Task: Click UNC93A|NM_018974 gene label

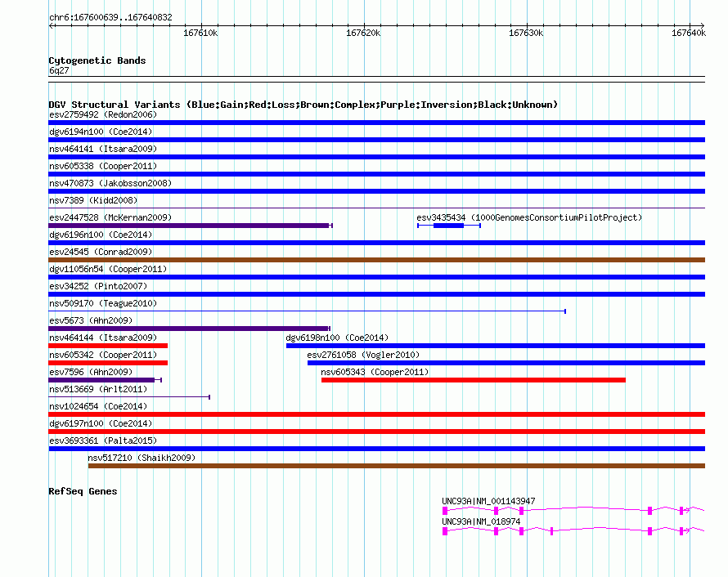Action: point(481,521)
